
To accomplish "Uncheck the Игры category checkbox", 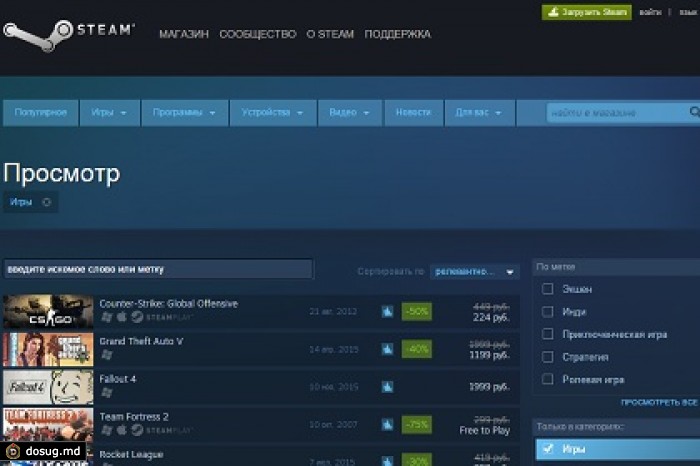I will (x=547, y=449).
